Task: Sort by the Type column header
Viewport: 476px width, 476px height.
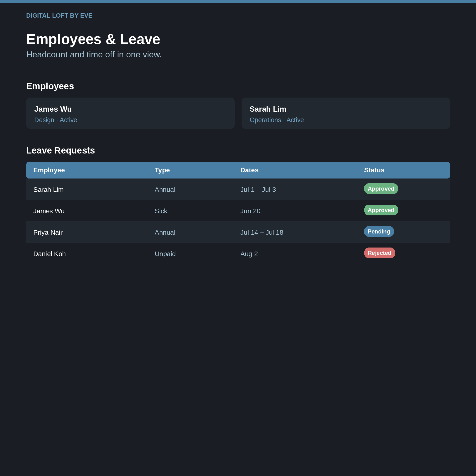Action: [x=162, y=170]
